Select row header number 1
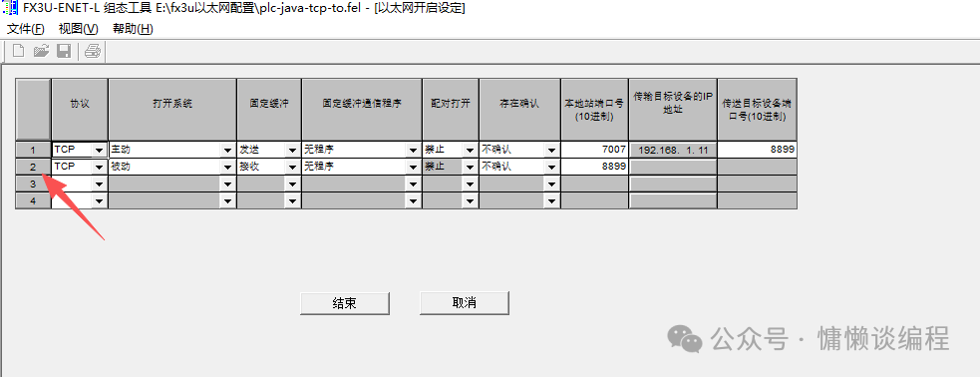Image resolution: width=980 pixels, height=377 pixels. pos(33,150)
